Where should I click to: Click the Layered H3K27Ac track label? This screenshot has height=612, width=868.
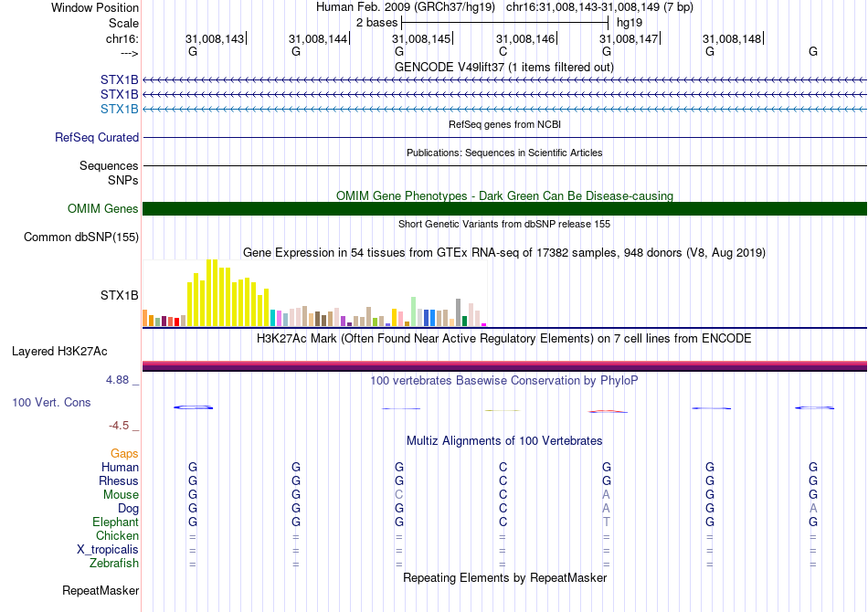(x=59, y=352)
